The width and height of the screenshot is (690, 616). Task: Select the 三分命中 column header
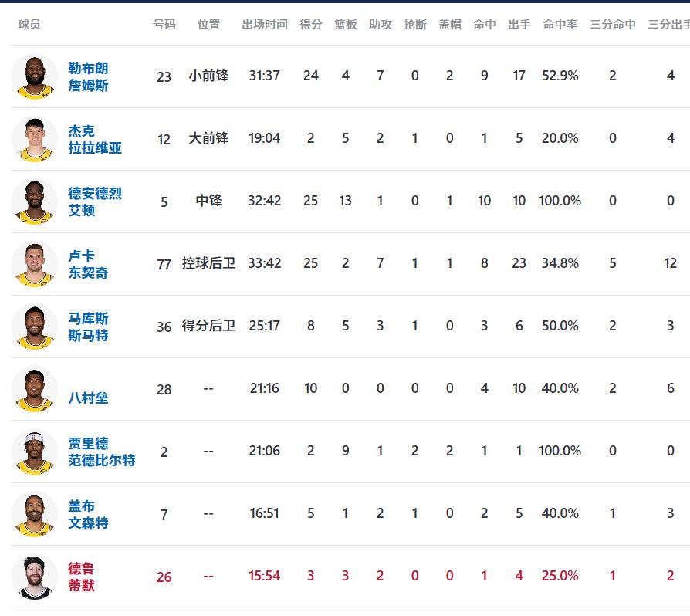pos(613,25)
